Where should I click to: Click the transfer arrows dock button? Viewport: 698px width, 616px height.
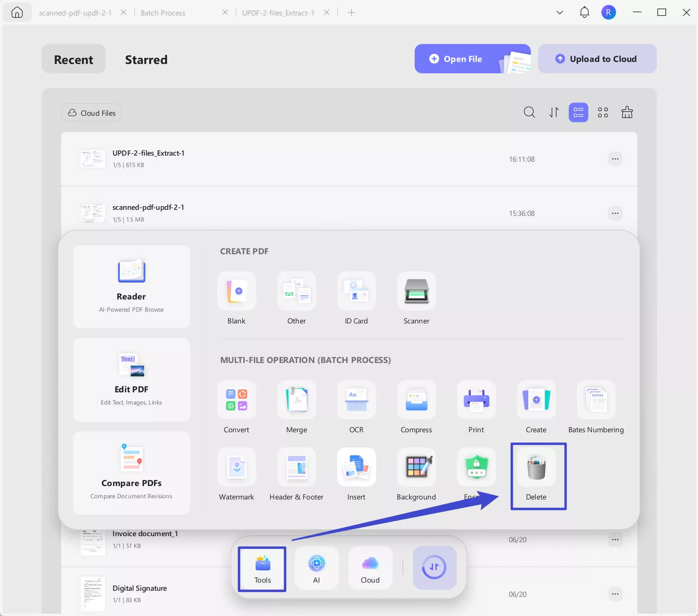coord(434,568)
